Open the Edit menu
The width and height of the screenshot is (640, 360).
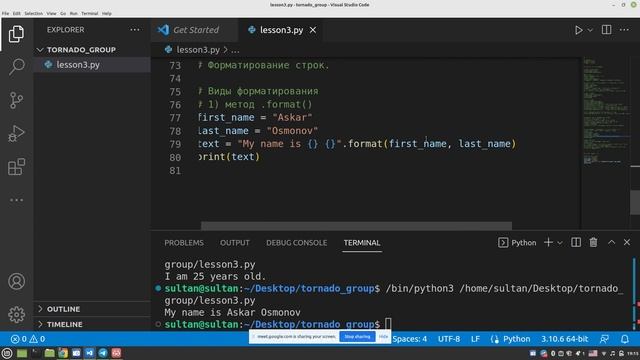pos(16,13)
